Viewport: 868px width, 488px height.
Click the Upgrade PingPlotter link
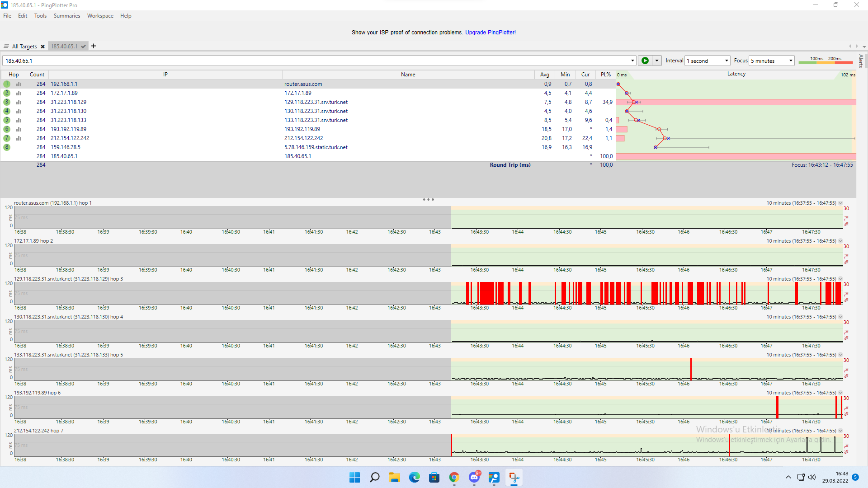pos(490,33)
